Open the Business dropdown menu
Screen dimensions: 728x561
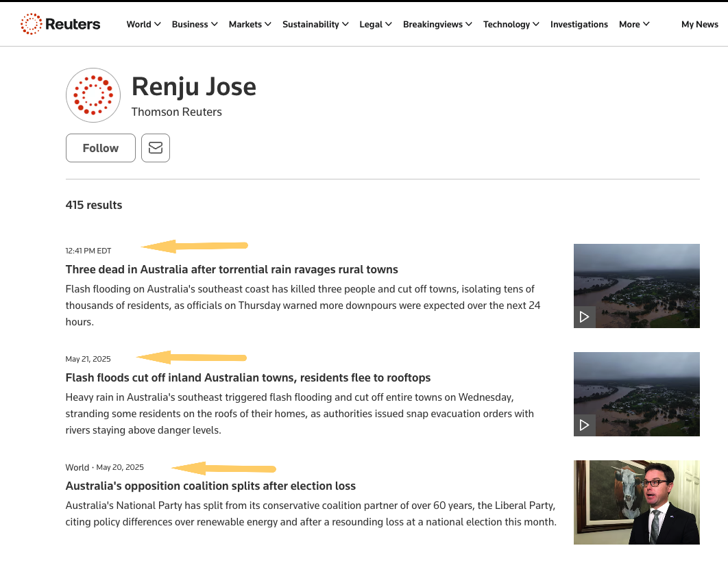click(x=194, y=24)
